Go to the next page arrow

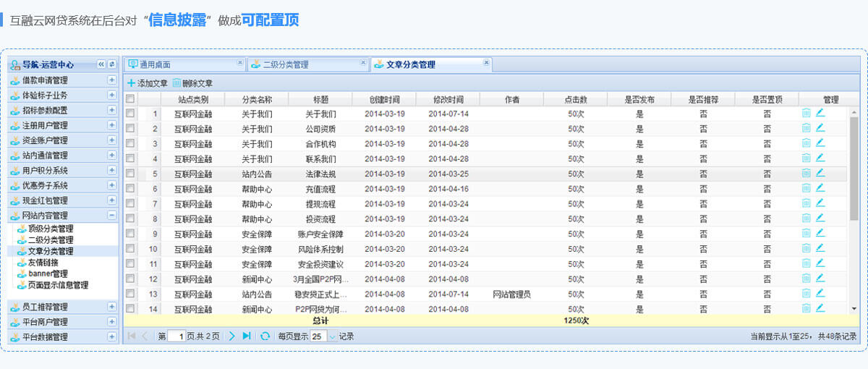point(232,336)
